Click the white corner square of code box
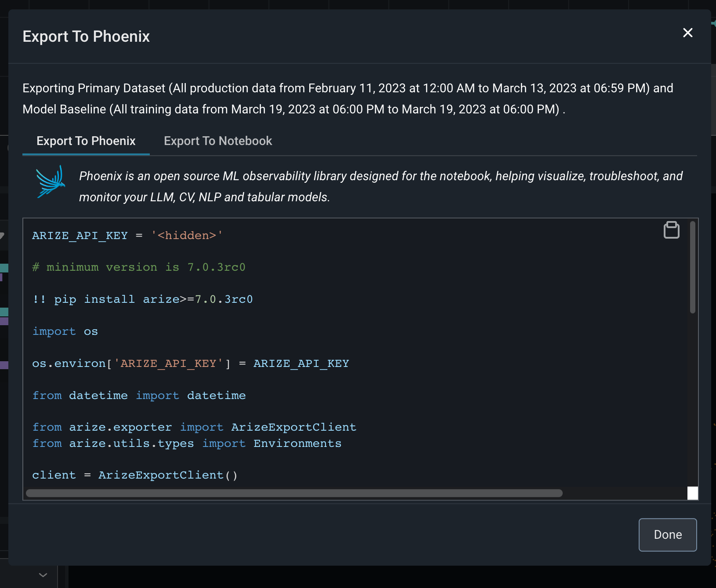This screenshot has width=716, height=588. [693, 493]
